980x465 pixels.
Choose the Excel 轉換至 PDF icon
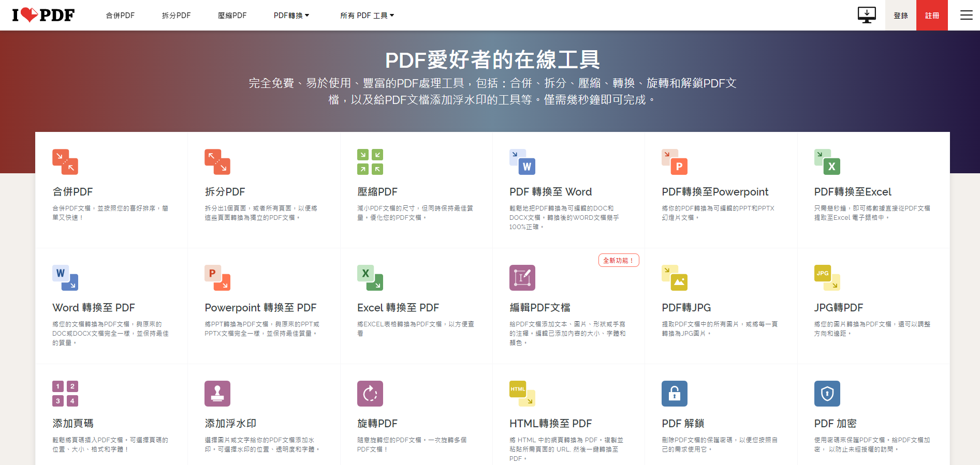[370, 278]
